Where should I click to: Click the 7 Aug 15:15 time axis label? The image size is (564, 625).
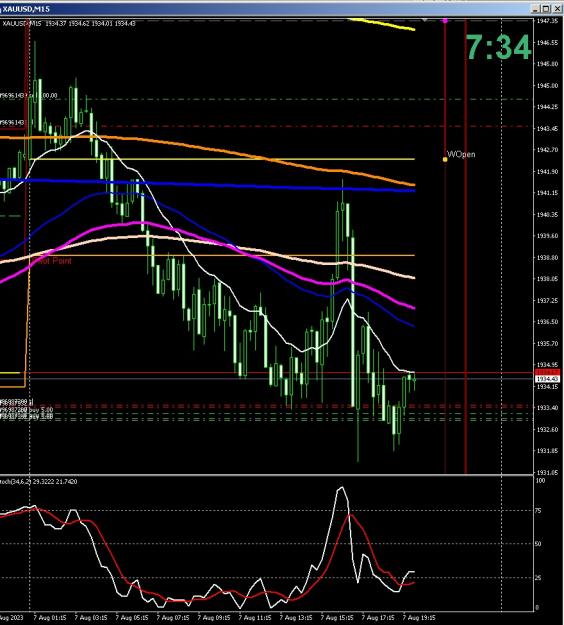click(337, 618)
